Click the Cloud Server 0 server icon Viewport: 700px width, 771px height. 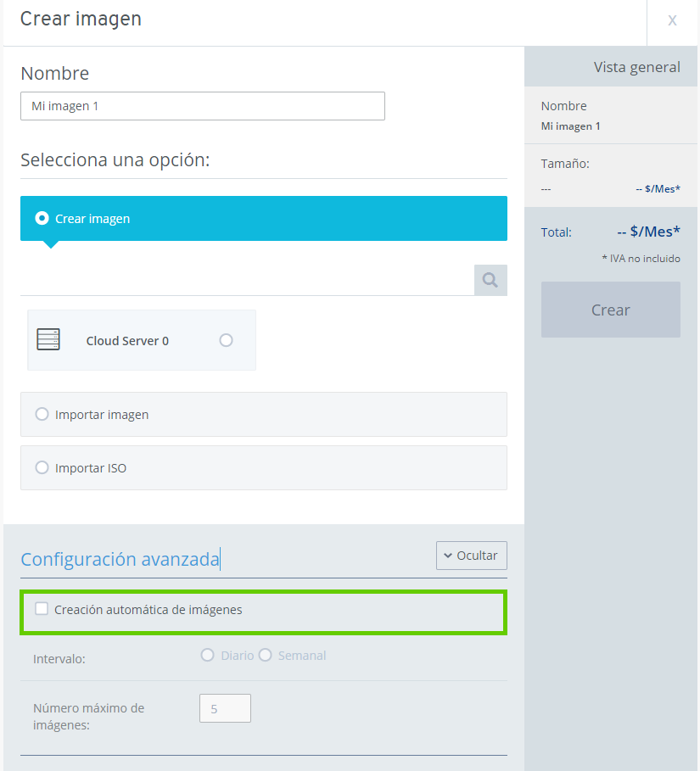[48, 339]
